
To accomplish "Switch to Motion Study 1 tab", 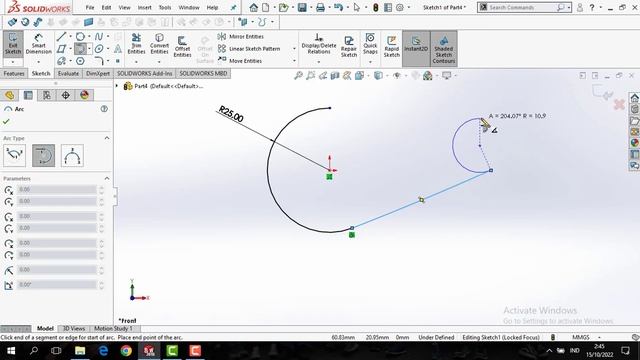I will 113,329.
